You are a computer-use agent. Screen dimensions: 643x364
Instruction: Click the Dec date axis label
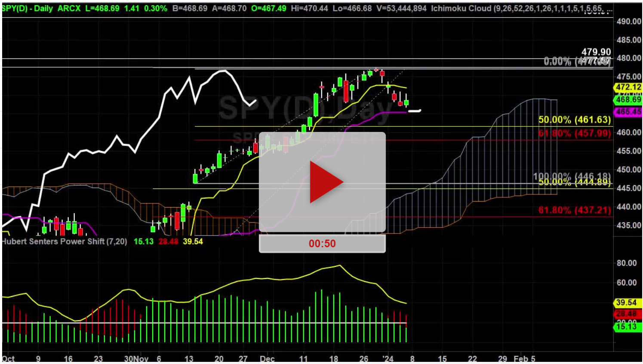point(267,359)
